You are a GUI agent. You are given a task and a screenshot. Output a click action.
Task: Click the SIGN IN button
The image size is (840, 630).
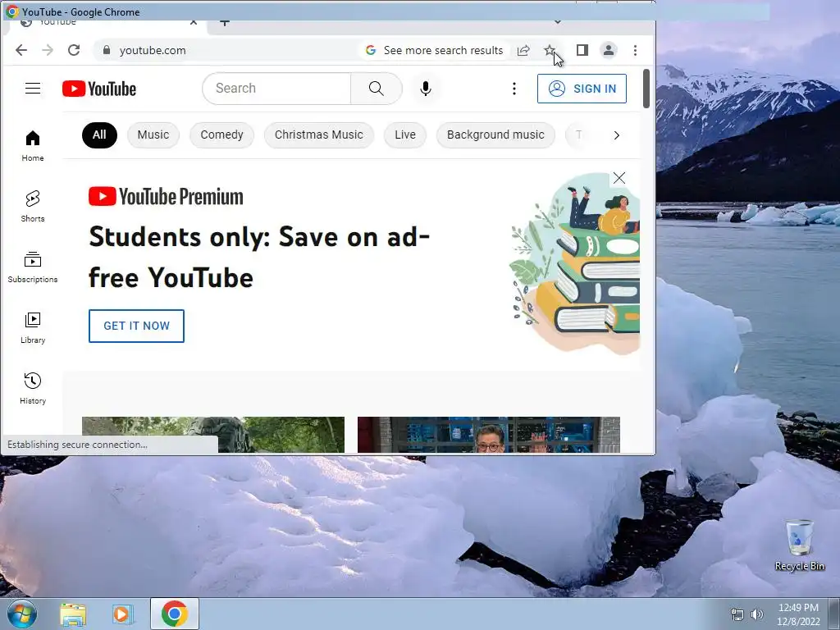coord(582,89)
